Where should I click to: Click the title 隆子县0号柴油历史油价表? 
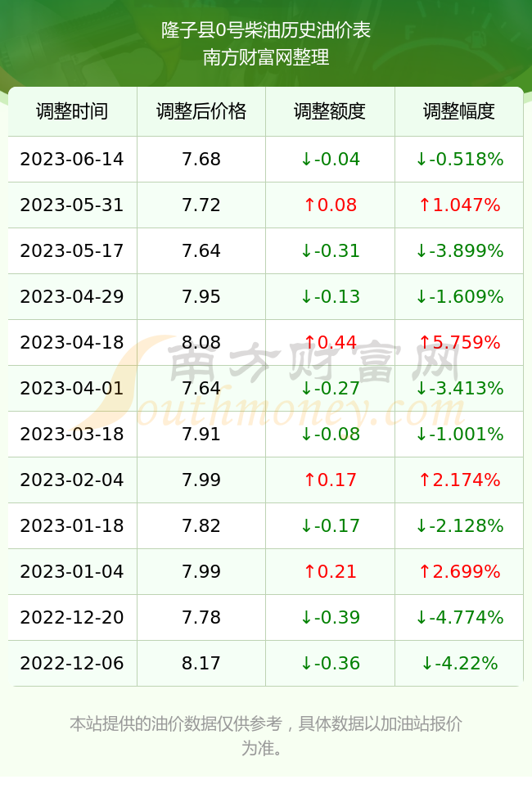[266, 30]
